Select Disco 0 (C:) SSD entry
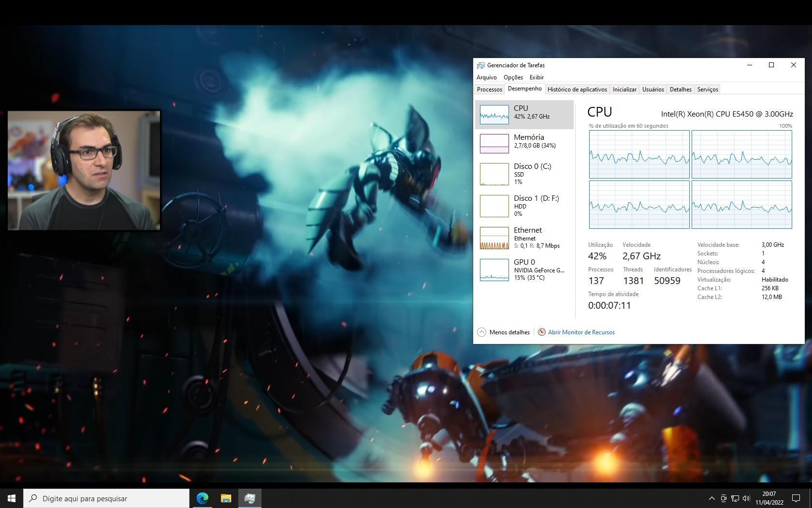The image size is (812, 508). (x=524, y=174)
